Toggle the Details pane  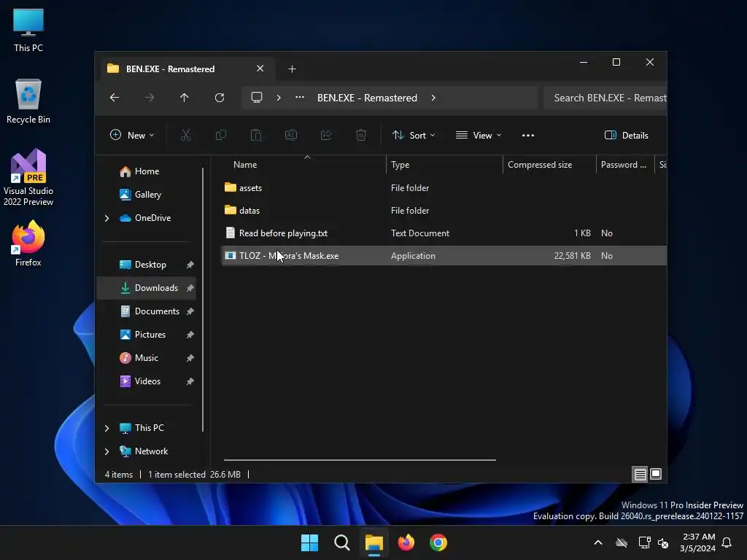click(x=627, y=135)
